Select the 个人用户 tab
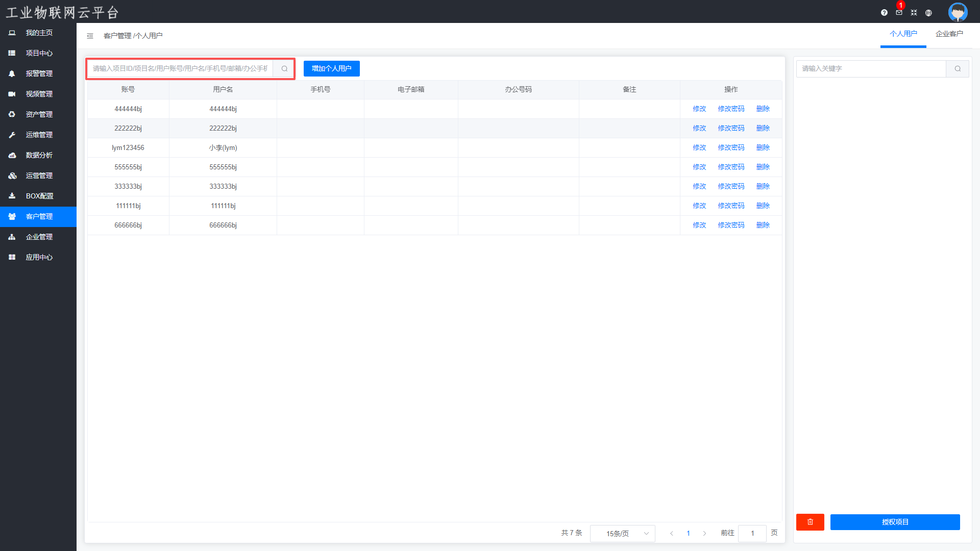The width and height of the screenshot is (980, 551). [x=903, y=34]
